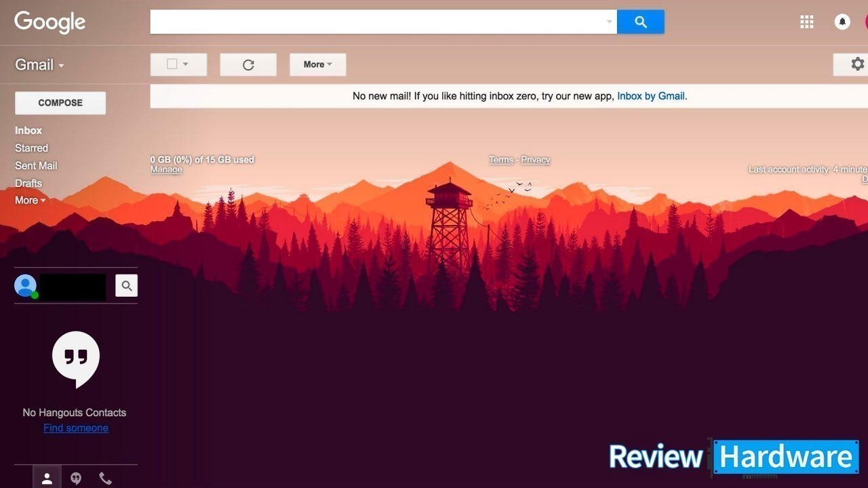This screenshot has height=488, width=868.
Task: Open the Starred folder
Action: pyautogui.click(x=31, y=148)
